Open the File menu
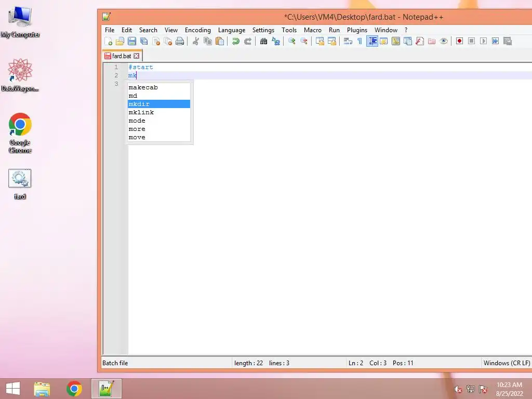Viewport: 532px width, 399px height. tap(110, 30)
